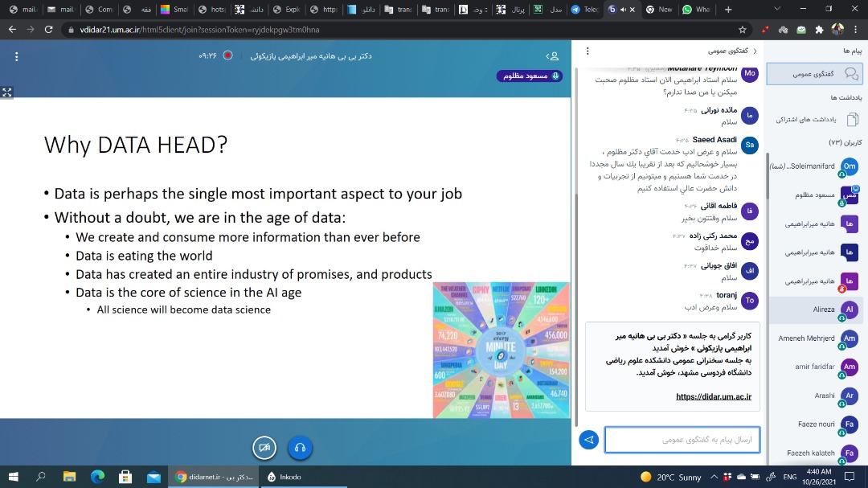Bookmark this page with the star icon

[x=743, y=29]
